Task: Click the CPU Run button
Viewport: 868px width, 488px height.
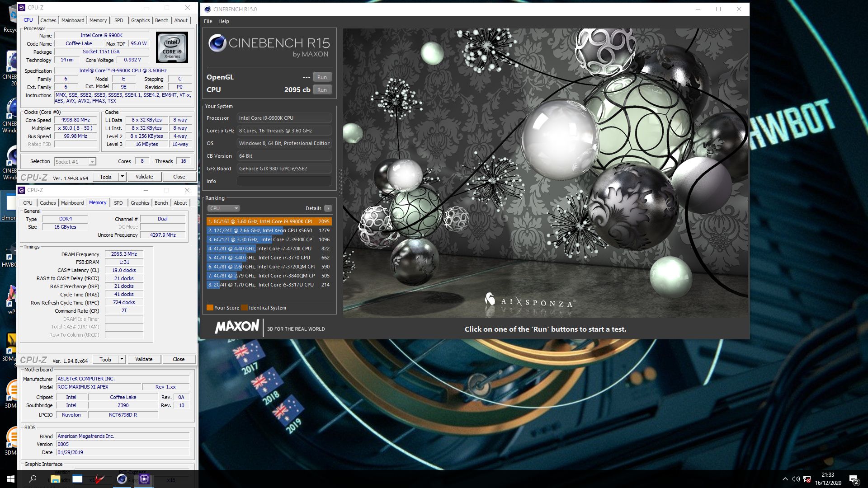Action: (x=322, y=90)
